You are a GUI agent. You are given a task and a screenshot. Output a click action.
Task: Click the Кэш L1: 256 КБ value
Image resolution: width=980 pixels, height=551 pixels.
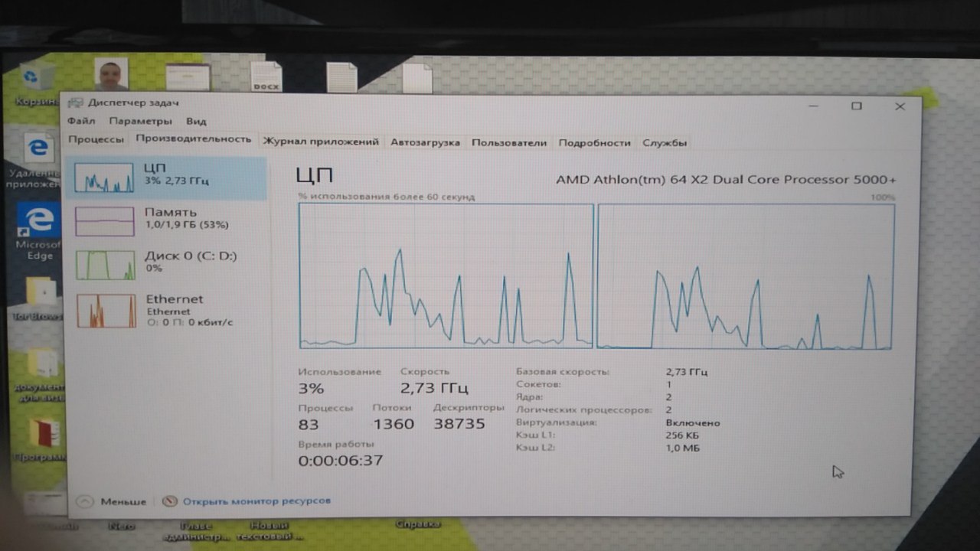point(682,435)
